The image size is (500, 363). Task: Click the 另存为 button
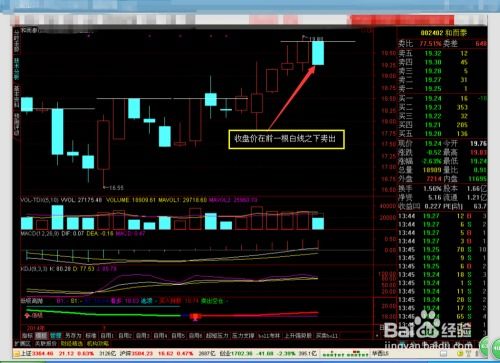point(73,335)
